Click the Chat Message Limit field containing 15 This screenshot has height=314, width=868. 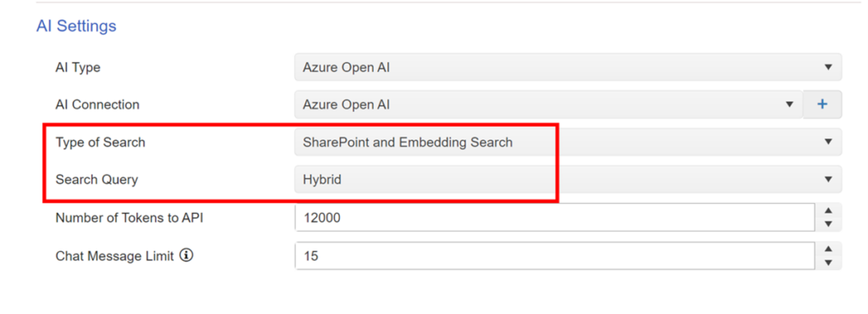point(554,255)
